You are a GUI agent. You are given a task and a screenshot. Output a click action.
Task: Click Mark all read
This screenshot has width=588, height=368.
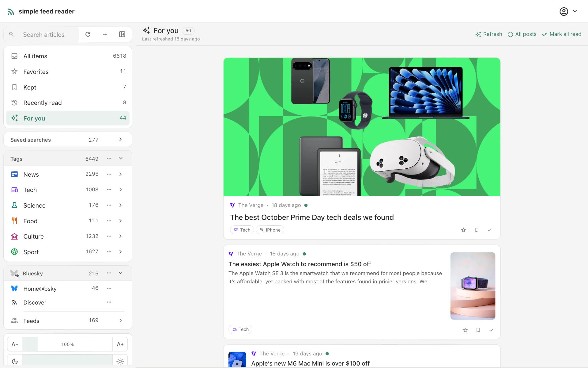click(562, 34)
